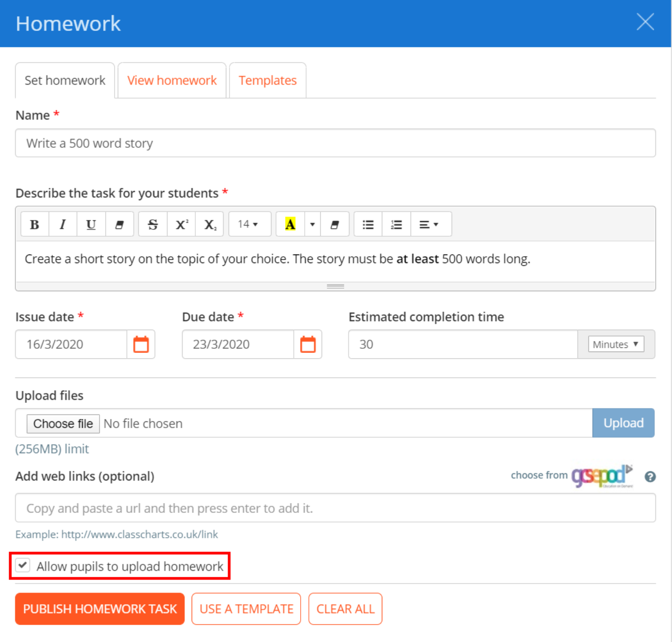The width and height of the screenshot is (672, 642).
Task: Apply strikethrough formatting
Action: pos(153,224)
